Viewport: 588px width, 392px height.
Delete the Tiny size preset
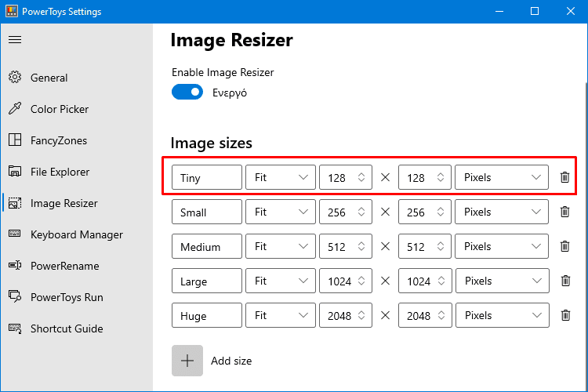pyautogui.click(x=564, y=177)
